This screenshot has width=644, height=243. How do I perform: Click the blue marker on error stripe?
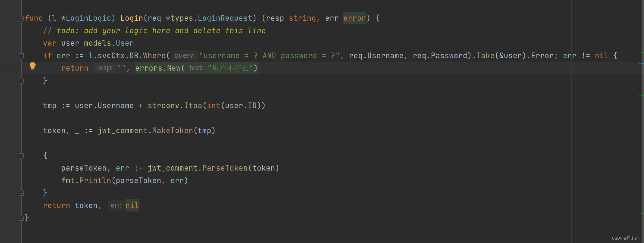pyautogui.click(x=641, y=63)
